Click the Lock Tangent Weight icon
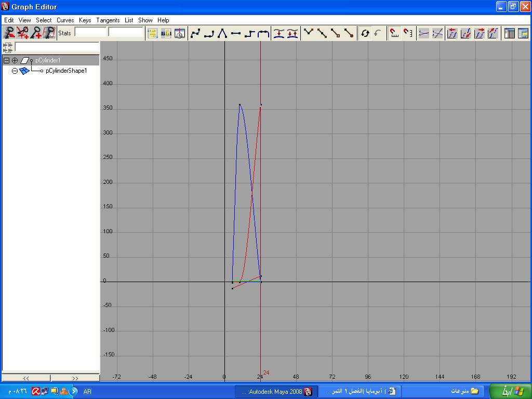532x399 pixels. 349,33
